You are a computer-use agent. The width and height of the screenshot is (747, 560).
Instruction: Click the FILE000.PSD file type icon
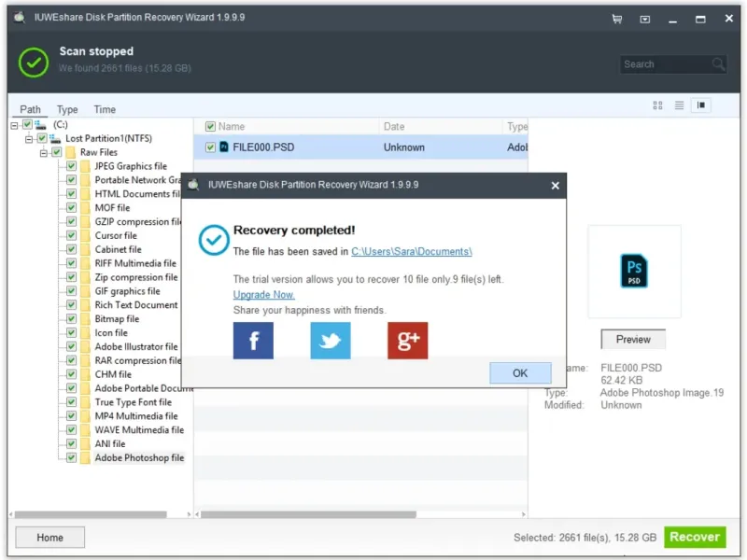[224, 147]
